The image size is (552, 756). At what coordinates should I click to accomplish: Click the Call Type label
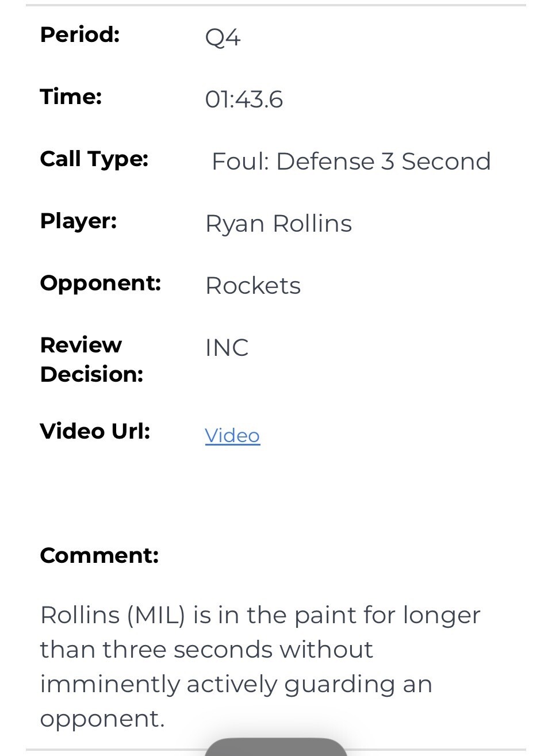94,159
